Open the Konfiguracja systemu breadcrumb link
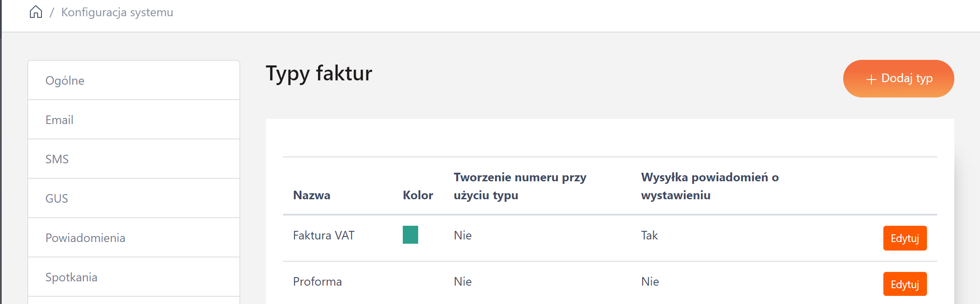Screen dimensions: 980x304 [117, 12]
